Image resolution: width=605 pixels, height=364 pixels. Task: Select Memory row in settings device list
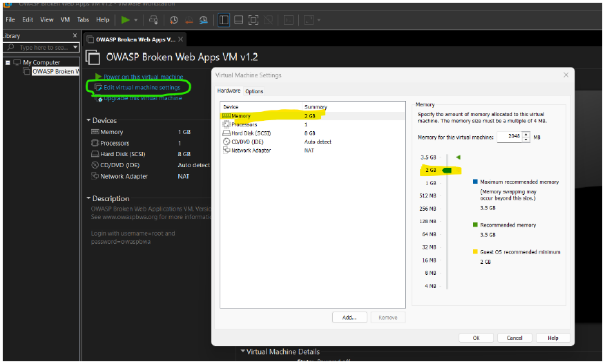coord(312,116)
